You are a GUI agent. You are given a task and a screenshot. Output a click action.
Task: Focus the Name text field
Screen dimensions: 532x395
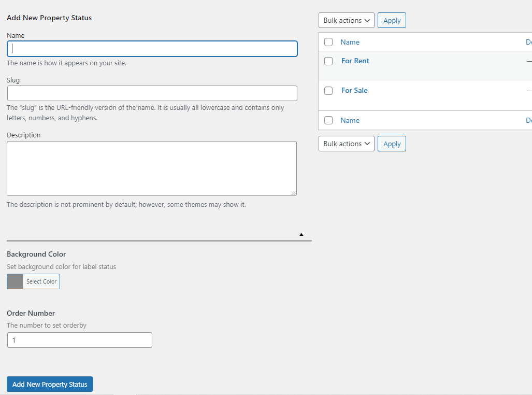click(x=152, y=49)
